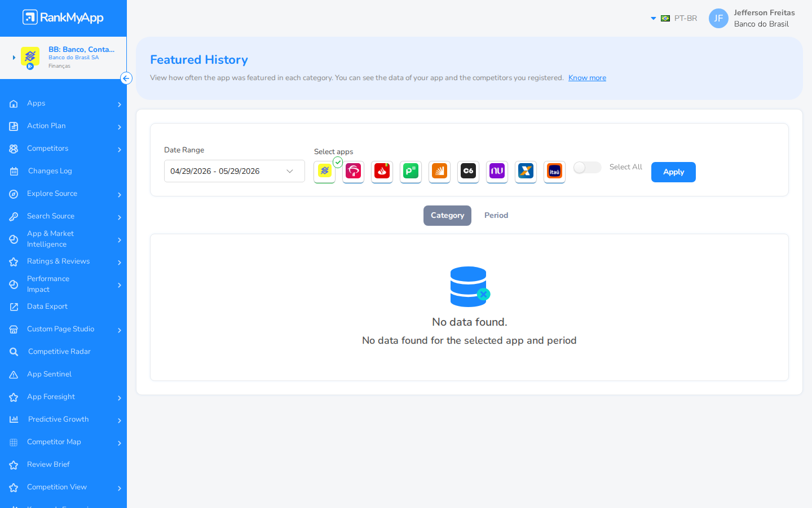Click the JF user avatar

(718, 18)
